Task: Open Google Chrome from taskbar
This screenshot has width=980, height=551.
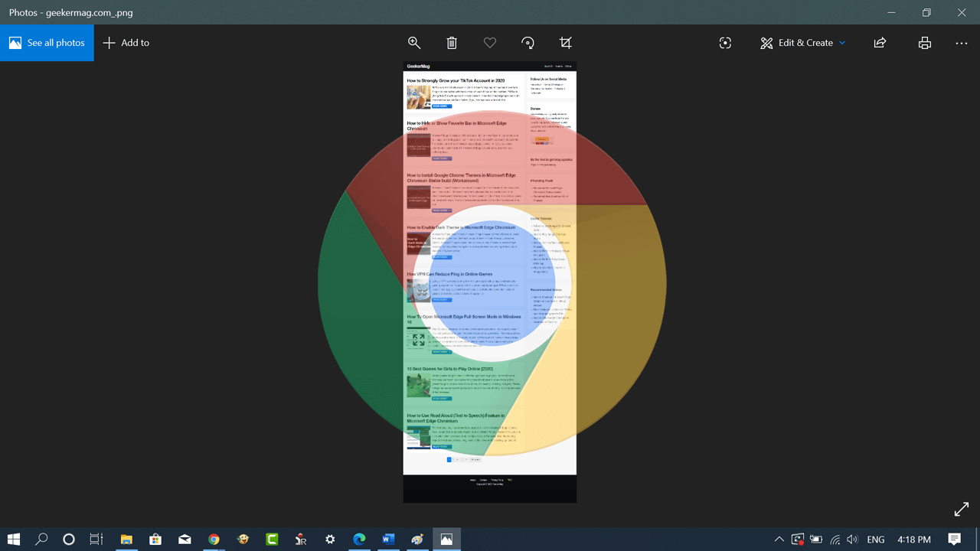Action: 214,540
